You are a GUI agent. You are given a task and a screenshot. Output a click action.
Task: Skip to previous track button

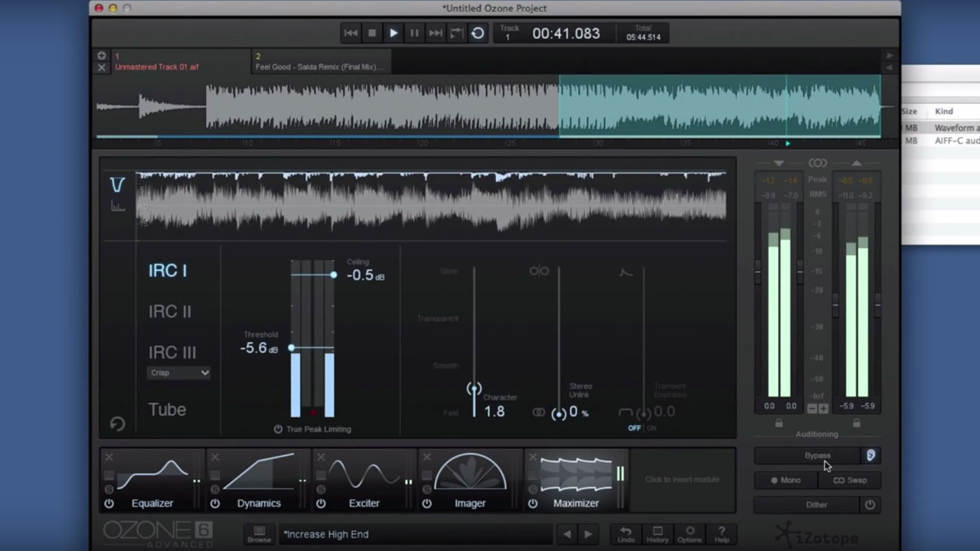pos(351,33)
